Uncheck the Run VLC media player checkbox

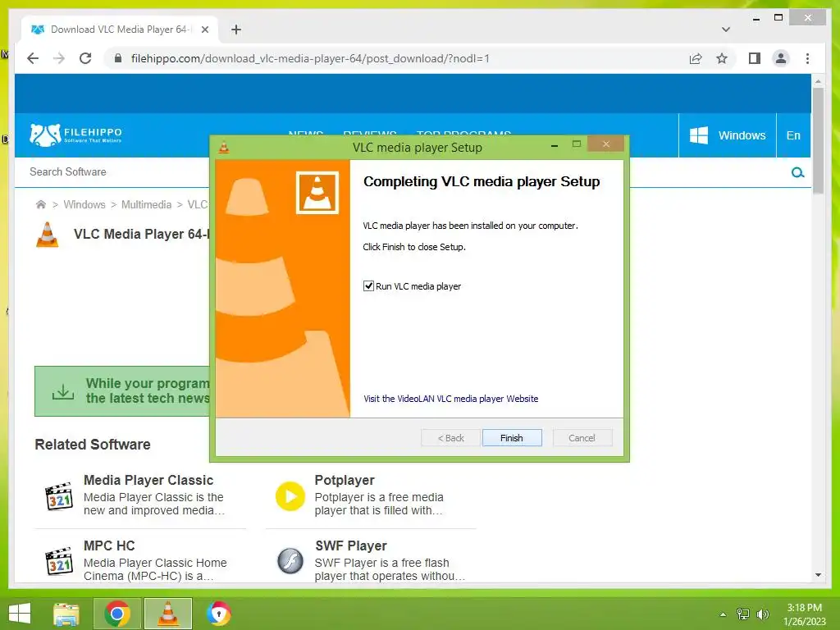click(x=368, y=286)
